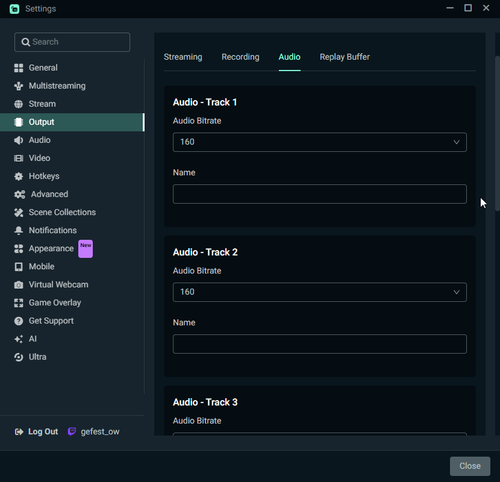The image size is (500, 482).
Task: Click the Advanced gears icon
Action: (20, 194)
